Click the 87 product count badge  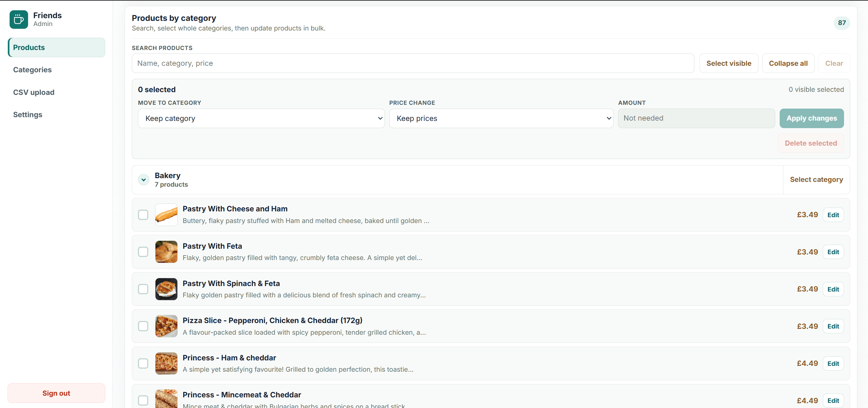coord(842,23)
